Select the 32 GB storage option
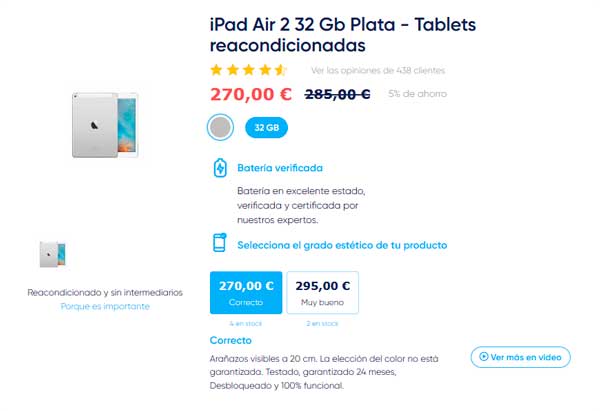 [266, 127]
